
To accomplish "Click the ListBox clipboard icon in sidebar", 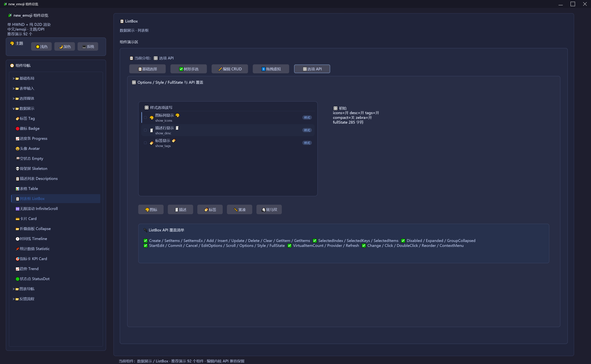I will (17, 199).
